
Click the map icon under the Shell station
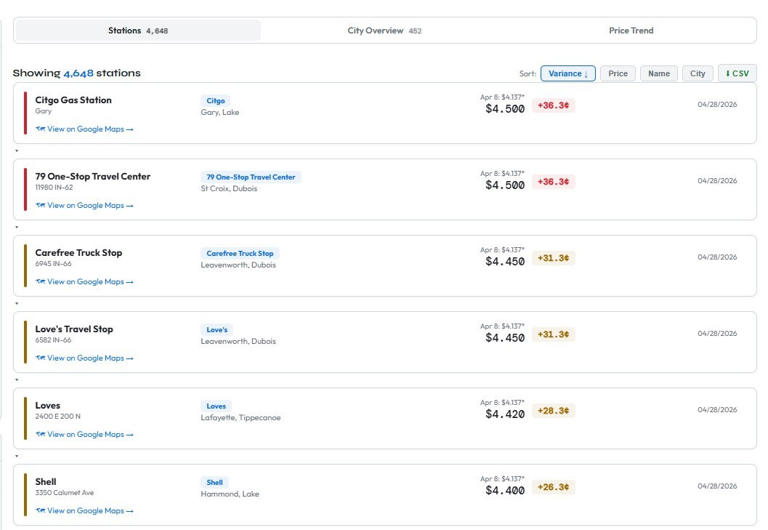[40, 511]
